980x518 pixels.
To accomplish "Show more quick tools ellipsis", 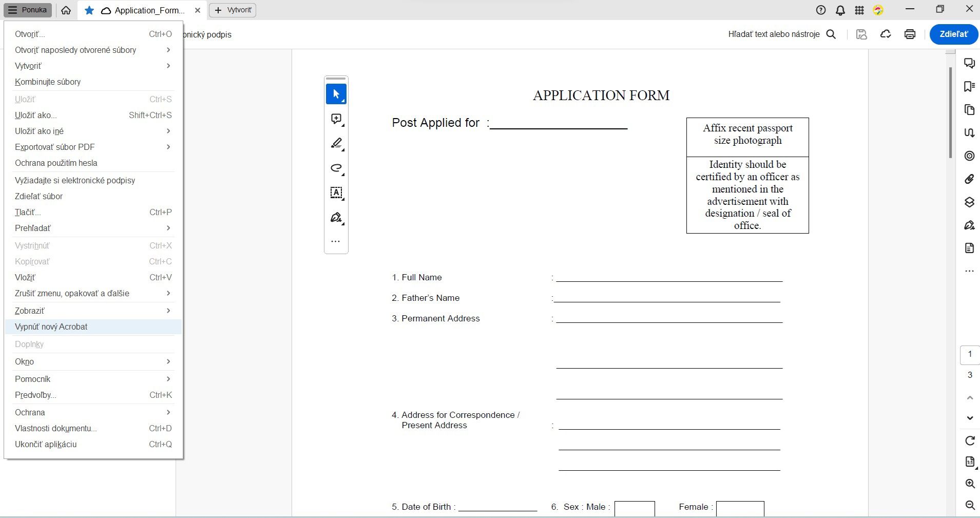I will 336,241.
